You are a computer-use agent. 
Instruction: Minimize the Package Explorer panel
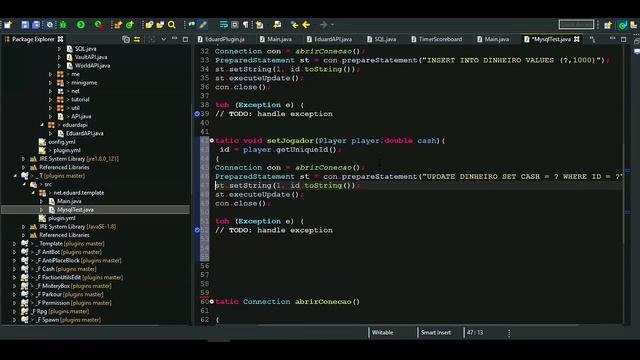[x=175, y=39]
